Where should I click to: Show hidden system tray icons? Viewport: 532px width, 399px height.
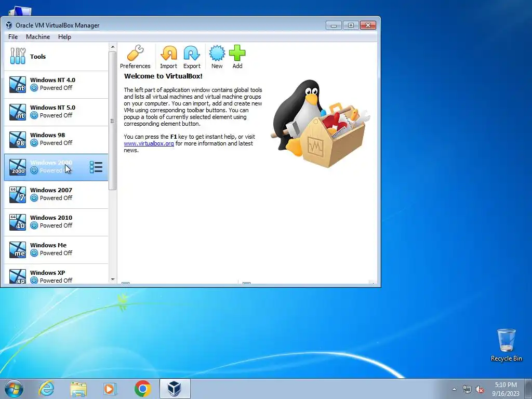454,389
